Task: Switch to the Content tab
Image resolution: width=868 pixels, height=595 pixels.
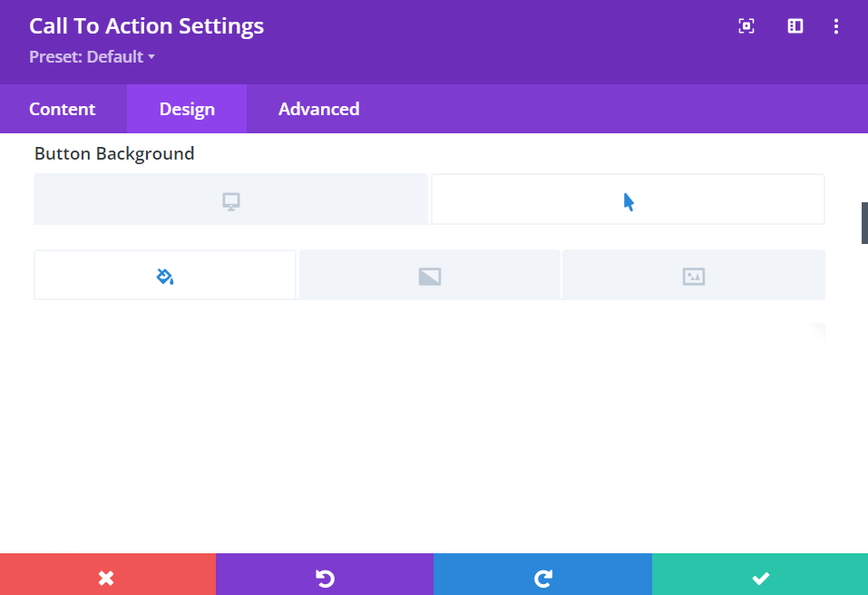Action: [x=63, y=109]
